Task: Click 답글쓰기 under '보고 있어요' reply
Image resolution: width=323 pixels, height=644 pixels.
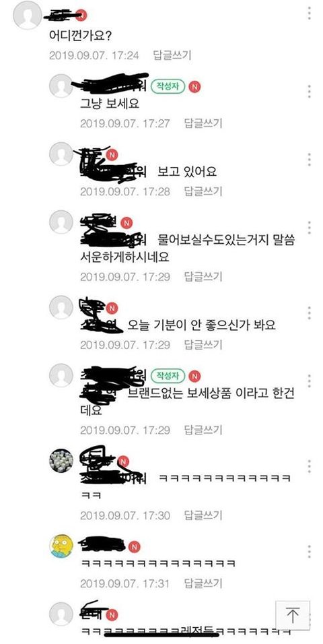Action: click(x=203, y=191)
